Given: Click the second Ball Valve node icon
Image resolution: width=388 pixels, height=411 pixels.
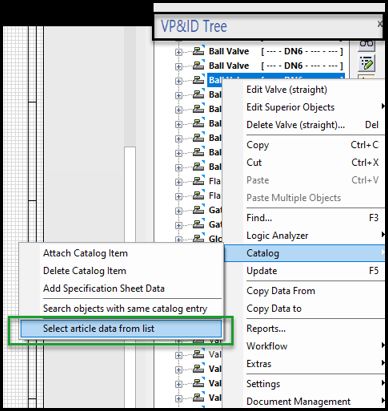Looking at the screenshot, I should [x=198, y=65].
